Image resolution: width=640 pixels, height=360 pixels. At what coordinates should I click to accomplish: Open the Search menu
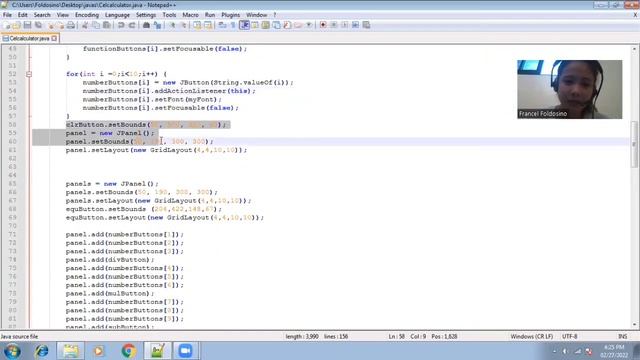click(42, 15)
